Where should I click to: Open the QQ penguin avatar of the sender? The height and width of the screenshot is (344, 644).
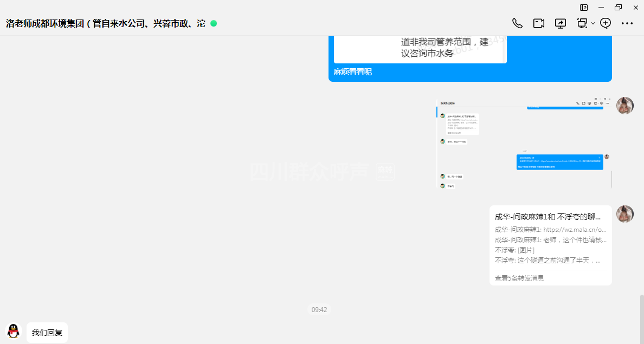[13, 332]
